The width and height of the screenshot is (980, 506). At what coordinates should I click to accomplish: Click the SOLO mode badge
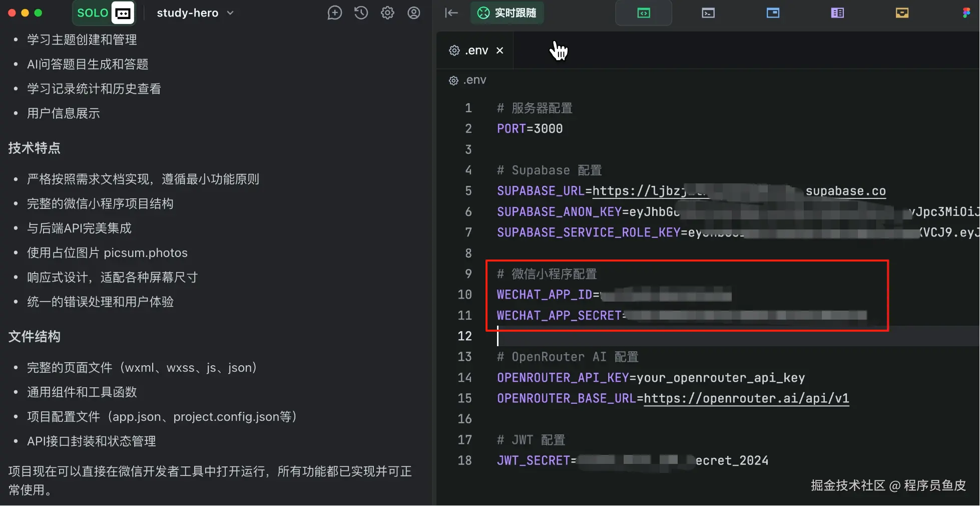pos(105,13)
